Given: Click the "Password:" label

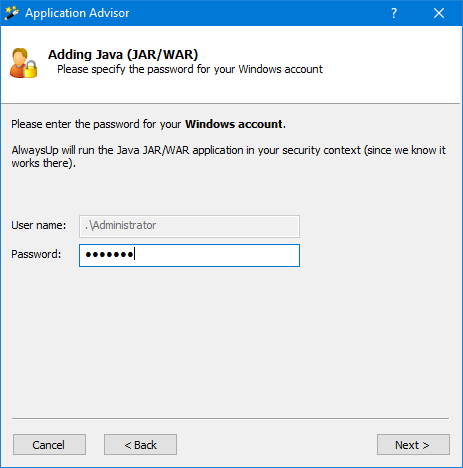Looking at the screenshot, I should click(36, 254).
